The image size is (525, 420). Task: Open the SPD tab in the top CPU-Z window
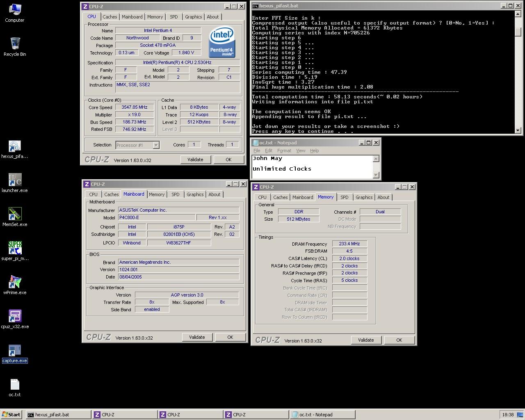click(x=174, y=17)
